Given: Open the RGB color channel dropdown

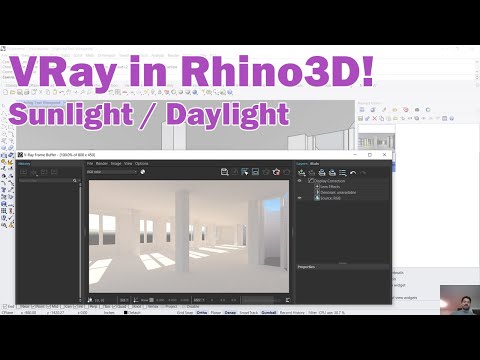Looking at the screenshot, I should point(112,172).
